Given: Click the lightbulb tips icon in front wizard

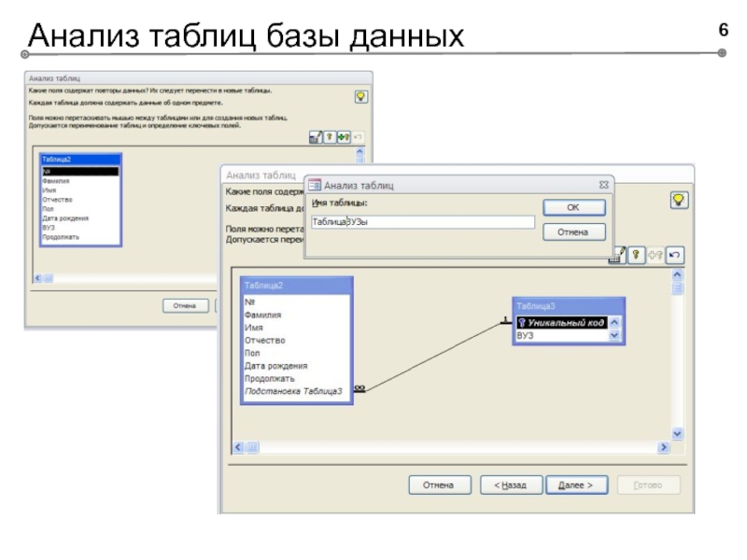Looking at the screenshot, I should 679,200.
